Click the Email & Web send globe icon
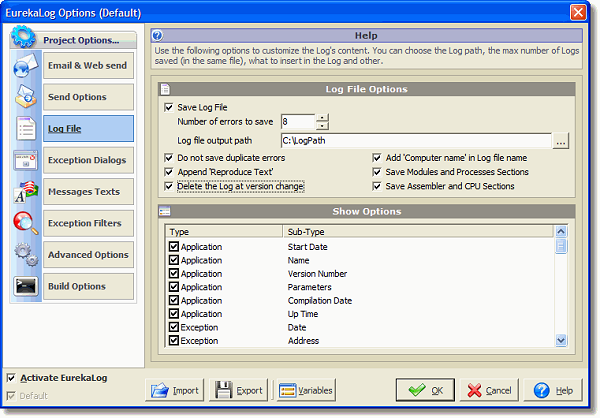Viewport: 600px width, 418px height. tap(26, 65)
